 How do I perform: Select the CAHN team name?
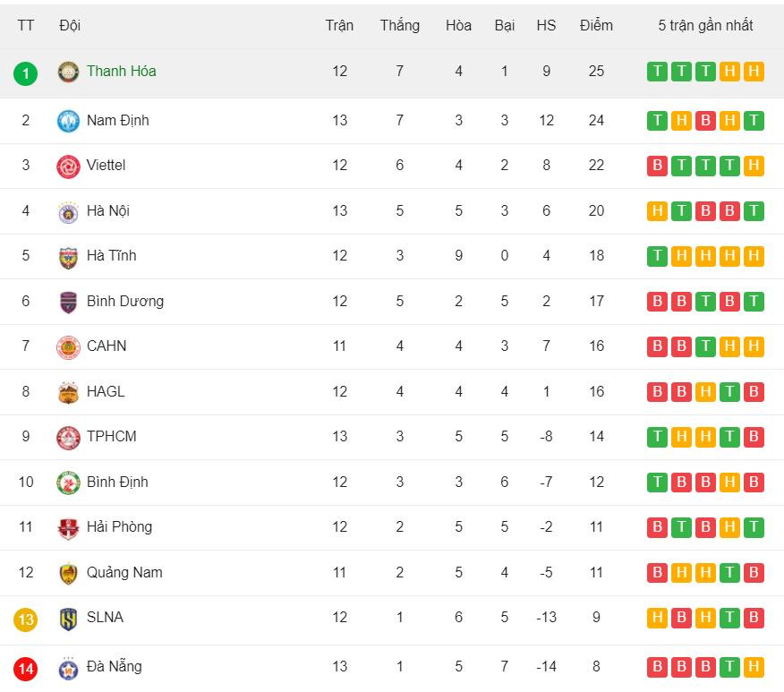coord(107,346)
